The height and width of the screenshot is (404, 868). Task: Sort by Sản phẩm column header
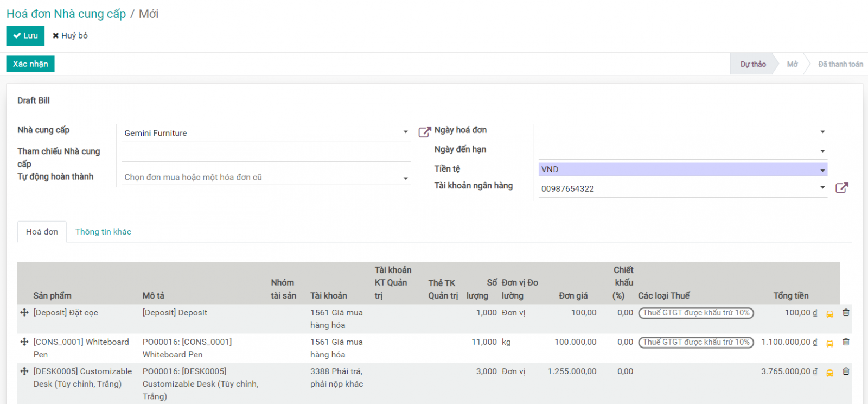click(52, 295)
